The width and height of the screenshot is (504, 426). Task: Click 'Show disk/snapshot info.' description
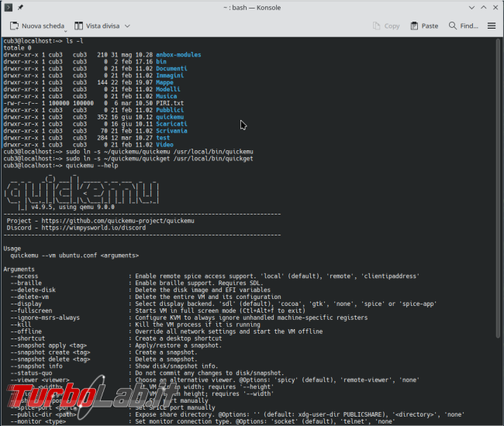(x=177, y=366)
